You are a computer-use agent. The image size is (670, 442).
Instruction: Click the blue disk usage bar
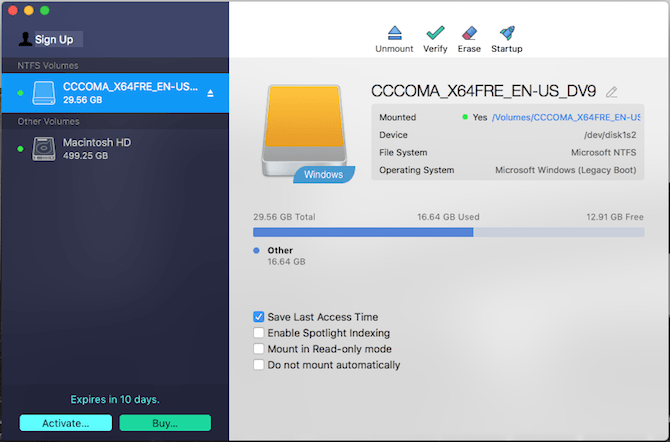coord(364,232)
